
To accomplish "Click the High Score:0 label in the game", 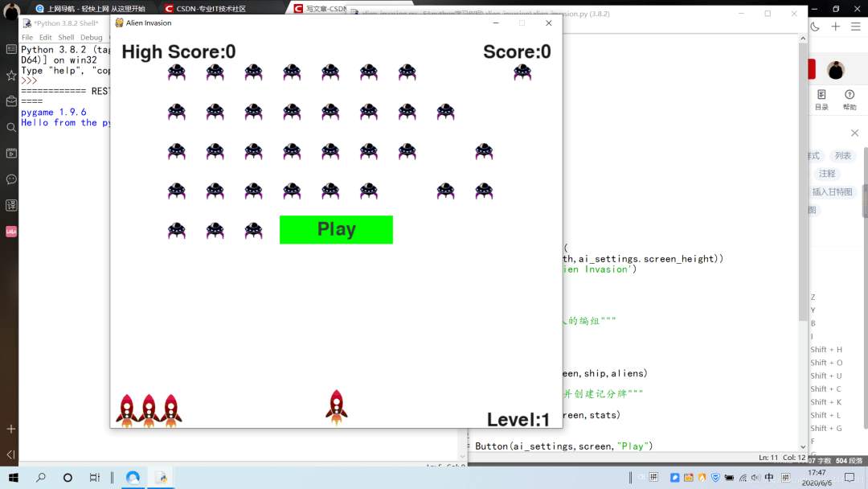I will (178, 51).
